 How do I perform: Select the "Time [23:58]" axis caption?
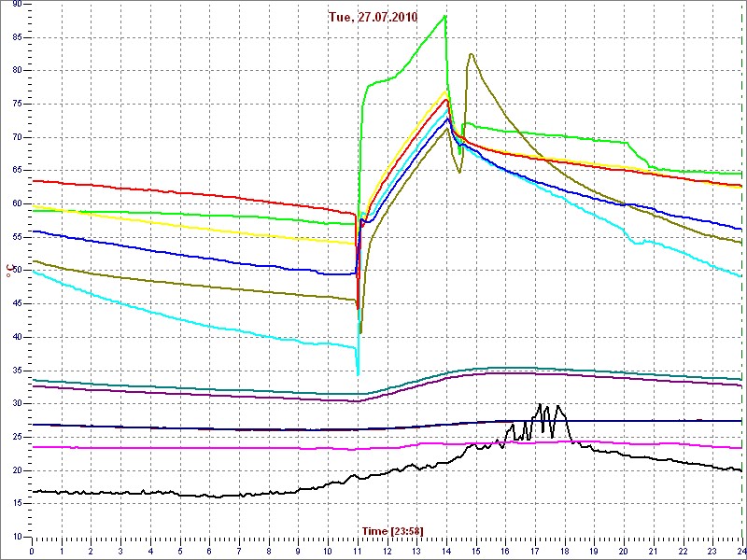coord(393,530)
